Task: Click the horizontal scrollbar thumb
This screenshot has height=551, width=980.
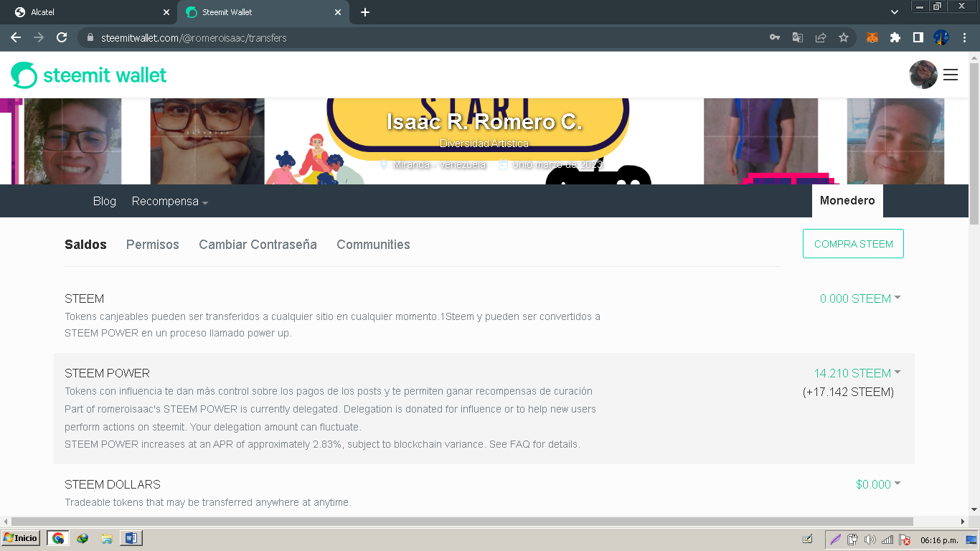Action: pos(462,522)
